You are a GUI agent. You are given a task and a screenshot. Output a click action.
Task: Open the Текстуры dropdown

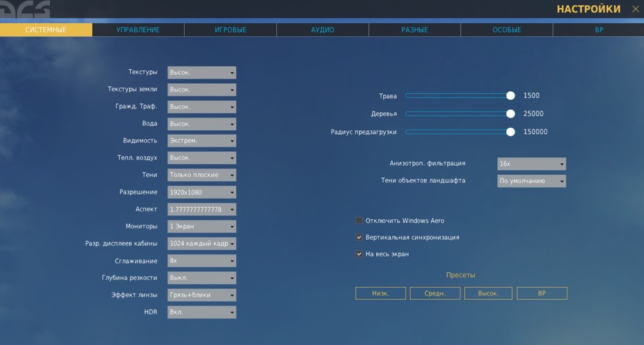click(202, 72)
